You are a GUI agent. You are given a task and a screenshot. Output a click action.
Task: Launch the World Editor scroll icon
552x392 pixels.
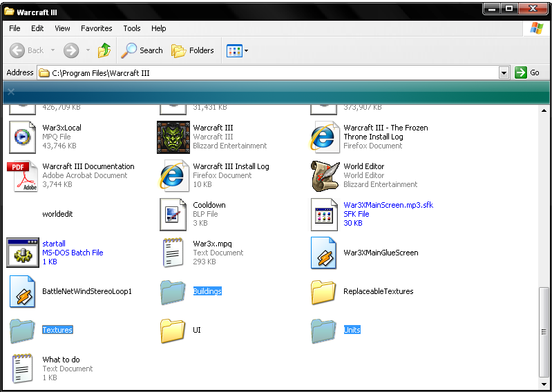click(324, 176)
